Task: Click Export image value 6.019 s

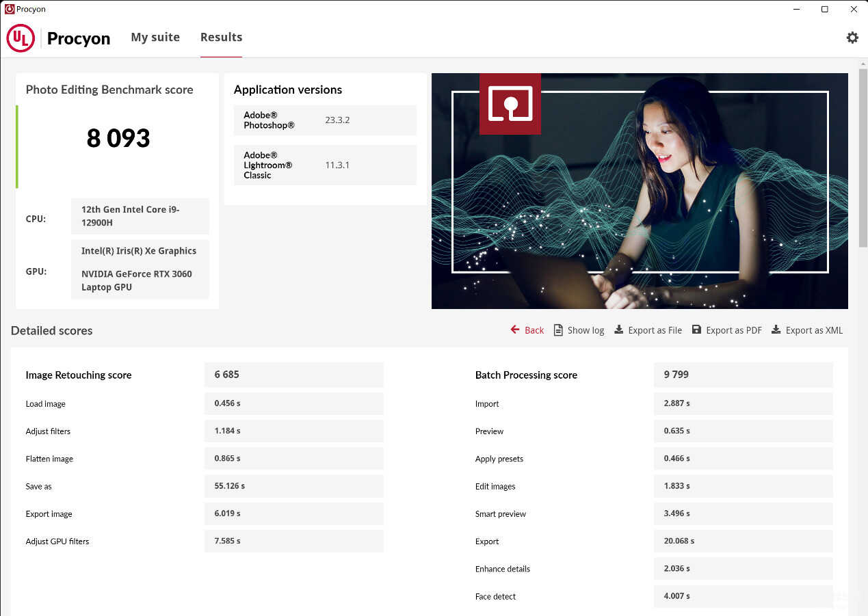Action: coord(294,513)
